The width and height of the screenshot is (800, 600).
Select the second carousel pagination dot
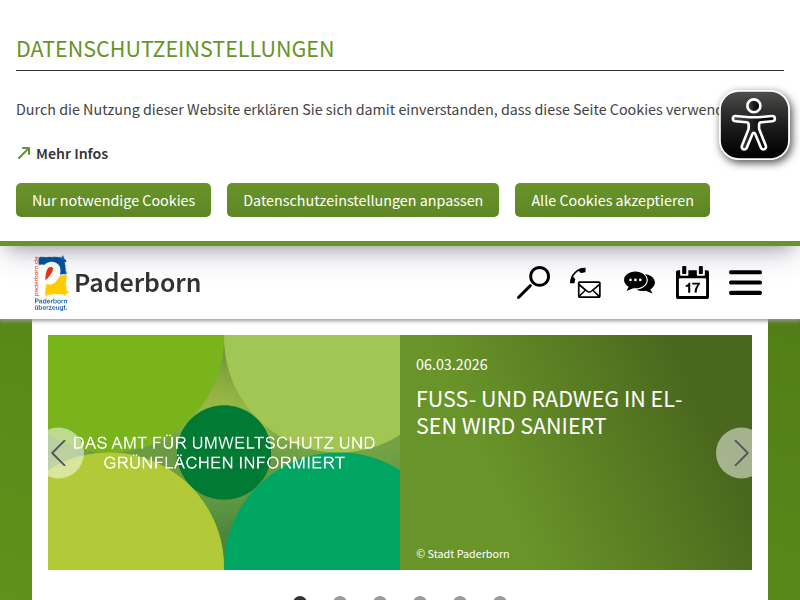point(340,598)
